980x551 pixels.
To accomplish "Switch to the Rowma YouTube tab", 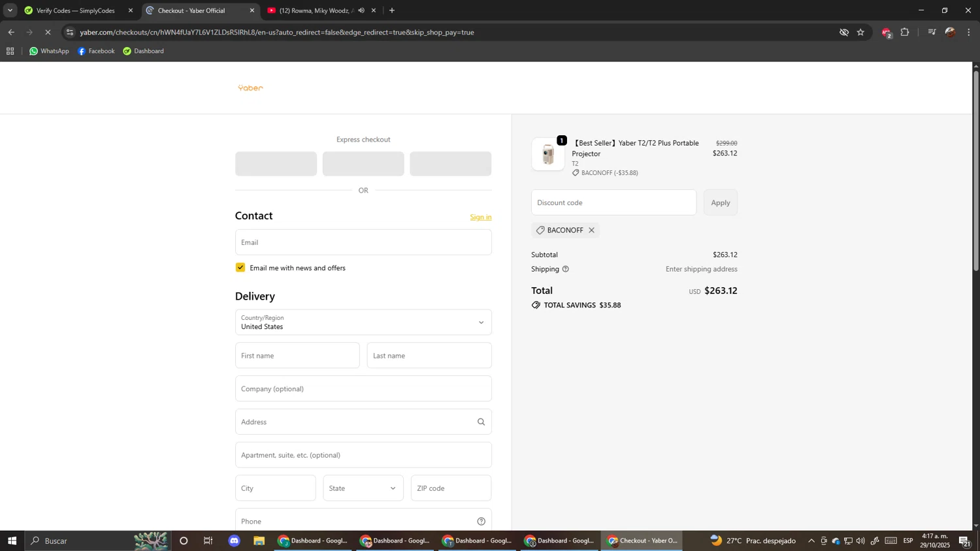I will (x=317, y=10).
